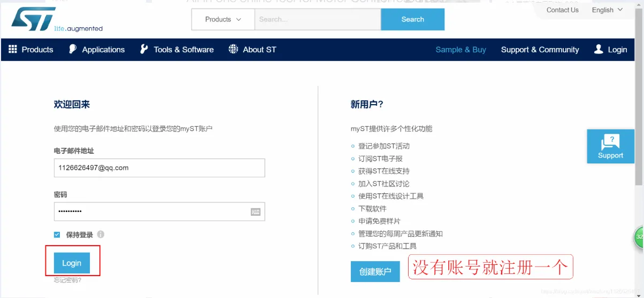Screen dimensions: 644x298
Task: Click the blue Login submit button
Action: 72,263
